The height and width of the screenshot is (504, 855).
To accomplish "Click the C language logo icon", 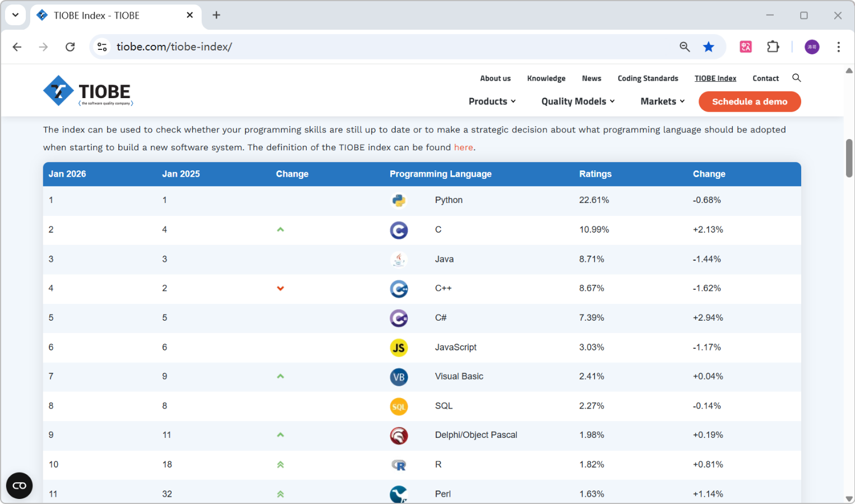I will pyautogui.click(x=399, y=230).
